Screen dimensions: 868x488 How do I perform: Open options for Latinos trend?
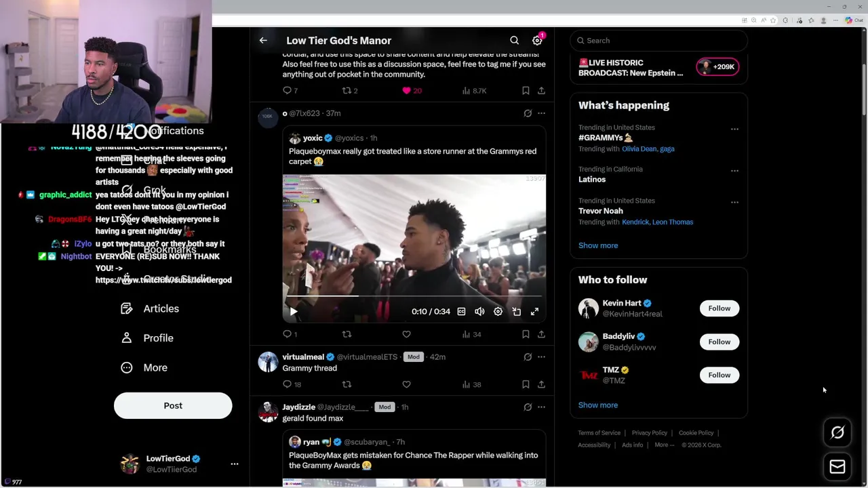(734, 171)
